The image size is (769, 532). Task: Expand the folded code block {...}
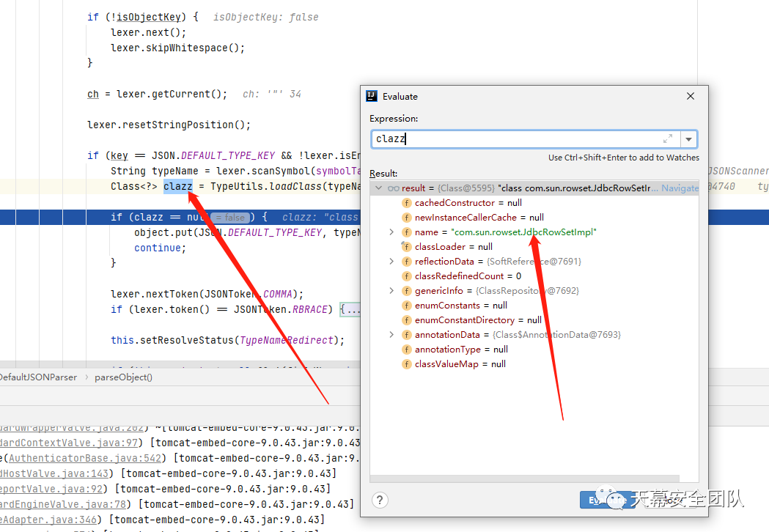350,309
